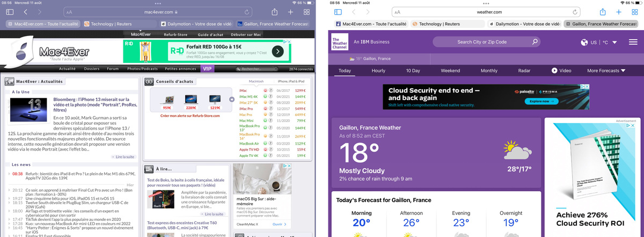This screenshot has height=237, width=644.
Task: Click The Weather Channel logo
Action: point(339,42)
